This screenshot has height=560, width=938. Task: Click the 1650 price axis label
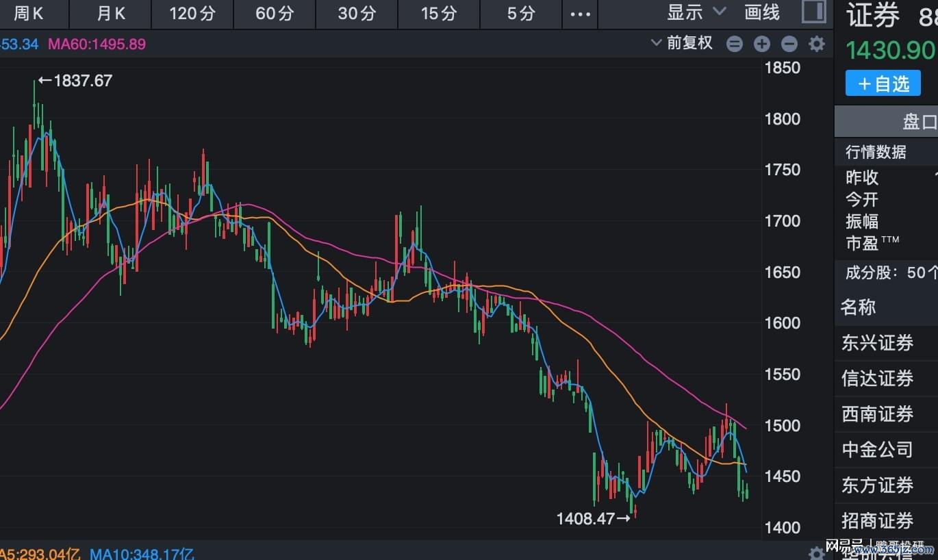pos(783,272)
